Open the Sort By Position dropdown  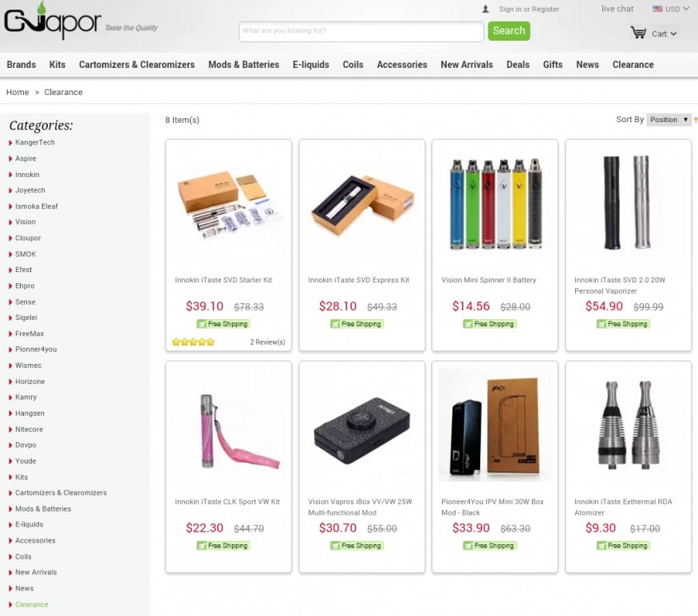click(x=669, y=120)
